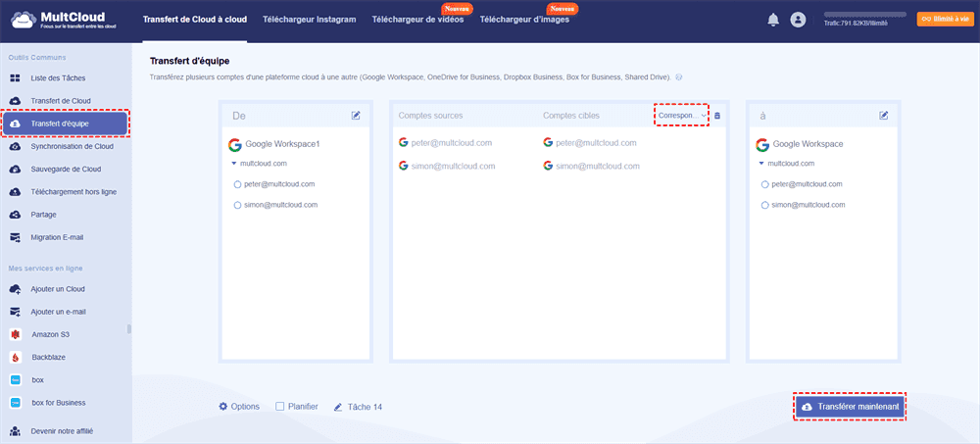Open the user account avatar

[x=798, y=20]
